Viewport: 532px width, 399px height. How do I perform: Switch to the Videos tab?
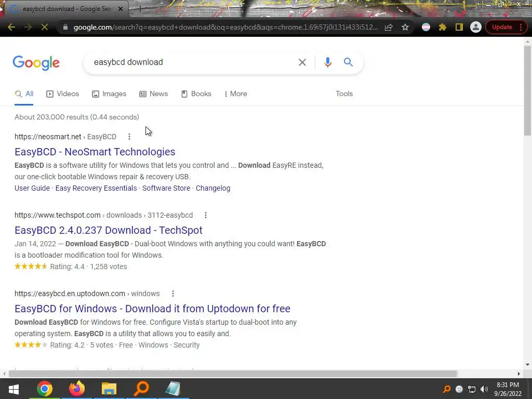(63, 94)
